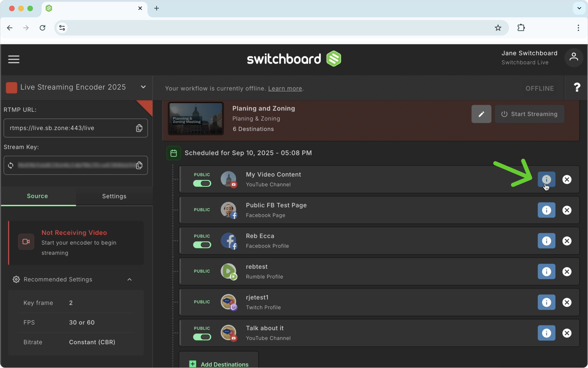Edit the Planing and Zoning stream
Screen dimensions: 588x368
481,114
